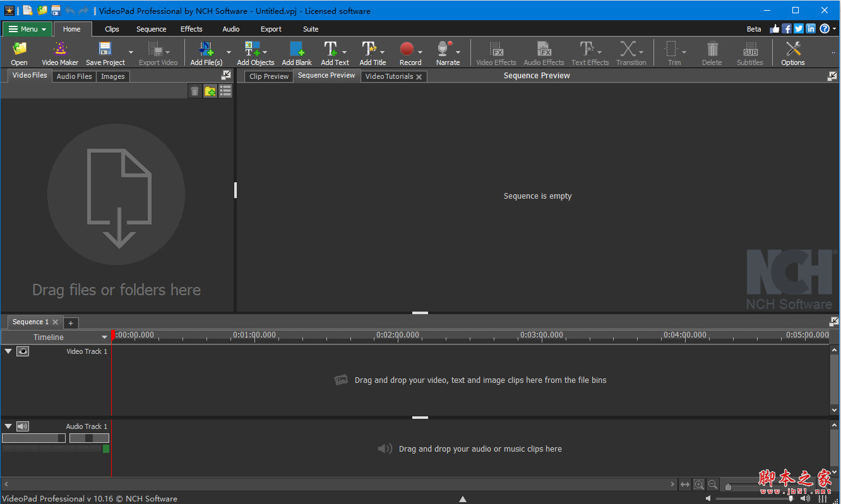Screen dimensions: 841x504
Task: Adjust the Audio Track 1 volume slider
Action: (x=33, y=438)
